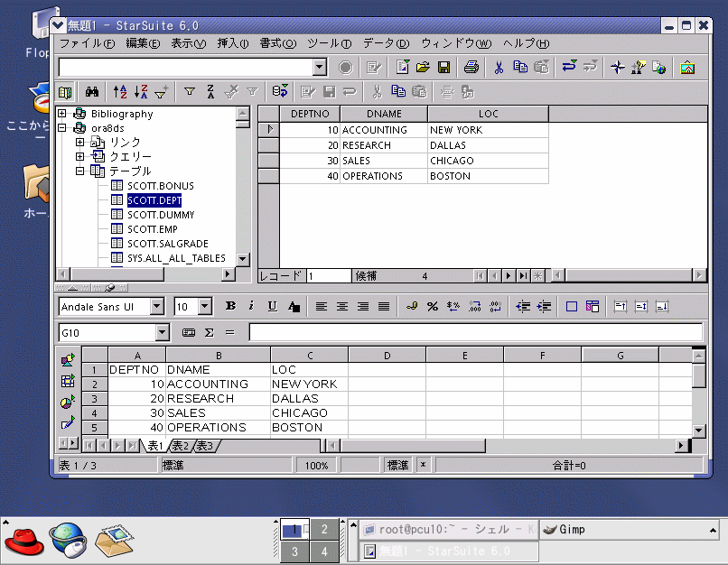Toggle left alignment
Viewport: 728px width, 565px height.
point(322,306)
